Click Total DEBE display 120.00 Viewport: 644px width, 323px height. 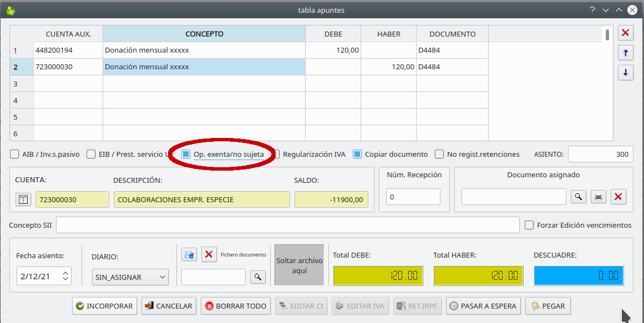(378, 275)
